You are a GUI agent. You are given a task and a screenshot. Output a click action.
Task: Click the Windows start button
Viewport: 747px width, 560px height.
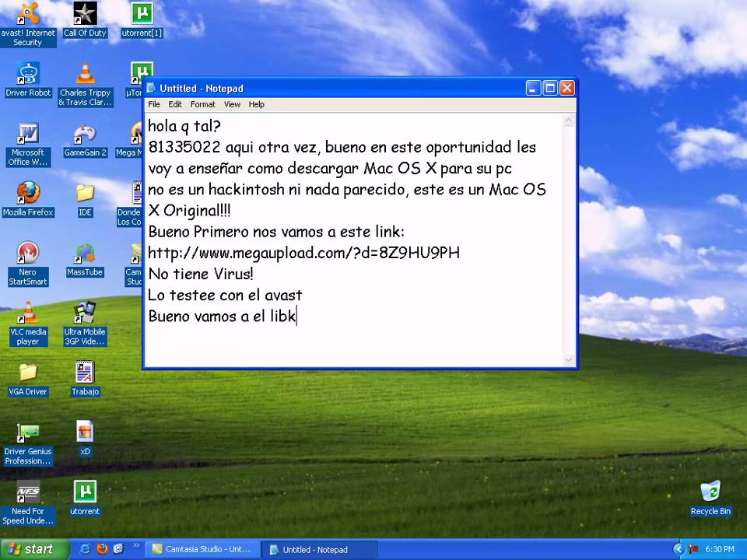[34, 549]
